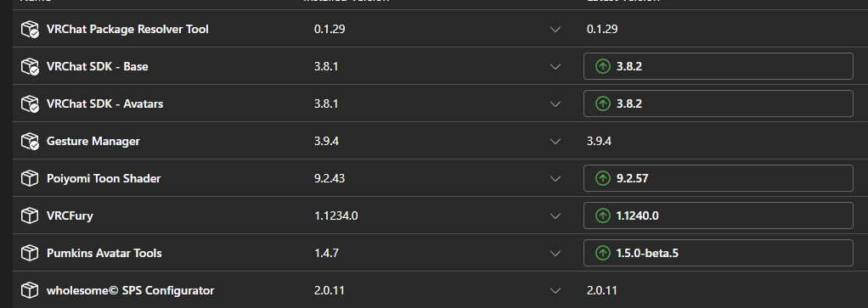The image size is (868, 308).
Task: Open version dropdown for Gesture Manager
Action: (555, 142)
